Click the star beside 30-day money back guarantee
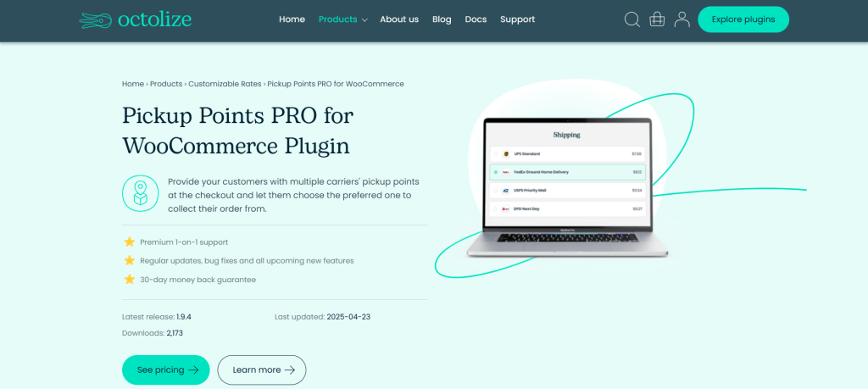Image resolution: width=868 pixels, height=389 pixels. pyautogui.click(x=130, y=280)
